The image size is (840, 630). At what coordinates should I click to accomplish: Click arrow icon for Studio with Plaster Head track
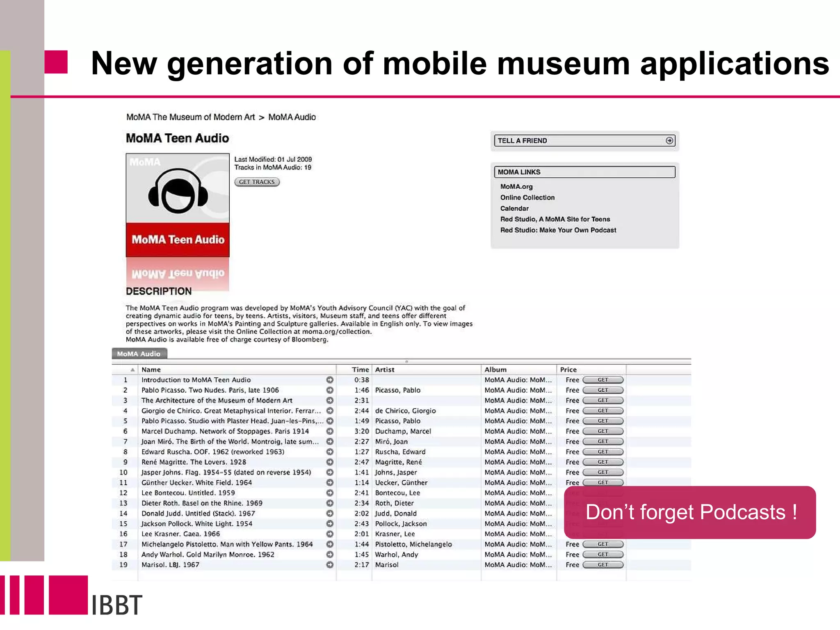[330, 421]
